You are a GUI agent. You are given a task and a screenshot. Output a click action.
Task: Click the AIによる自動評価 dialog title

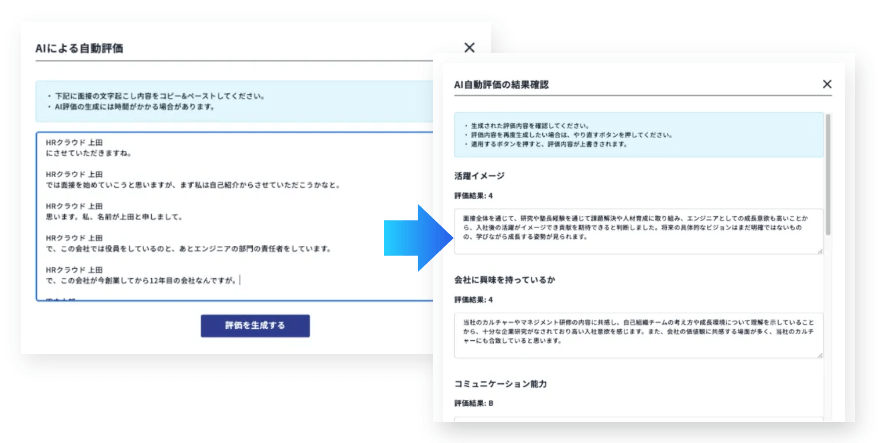(x=79, y=48)
